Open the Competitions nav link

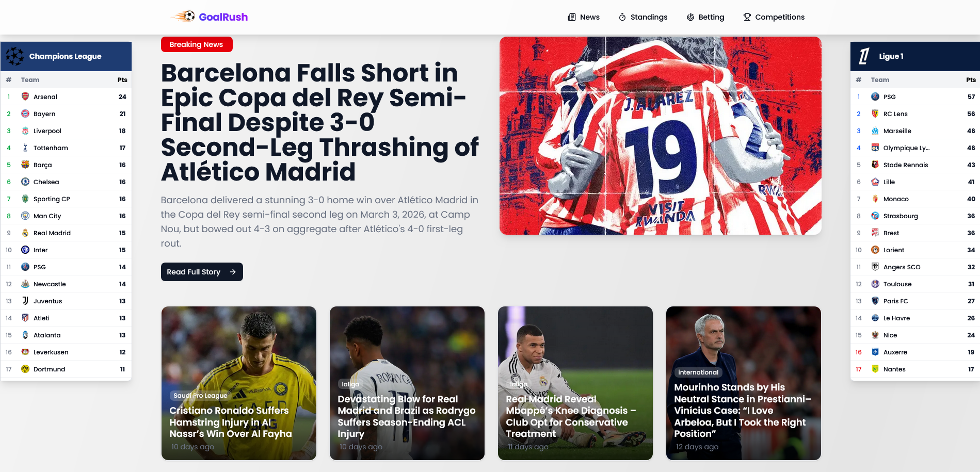774,17
